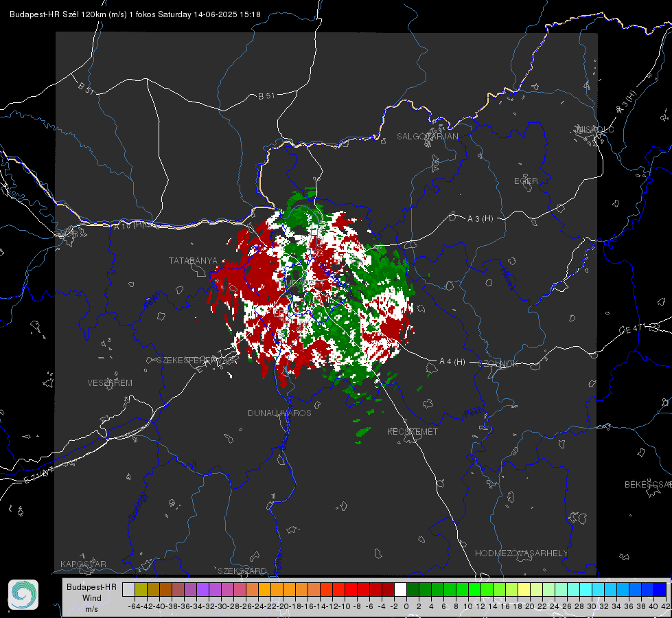Screen dimensions: 672x618
Task: Choose the cyan swatch between 28 and 30
Action: click(x=586, y=589)
